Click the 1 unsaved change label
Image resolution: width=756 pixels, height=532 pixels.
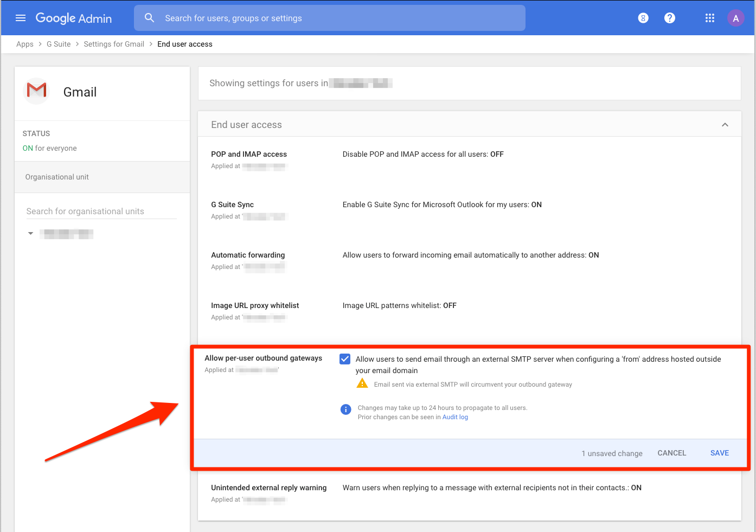coord(612,453)
